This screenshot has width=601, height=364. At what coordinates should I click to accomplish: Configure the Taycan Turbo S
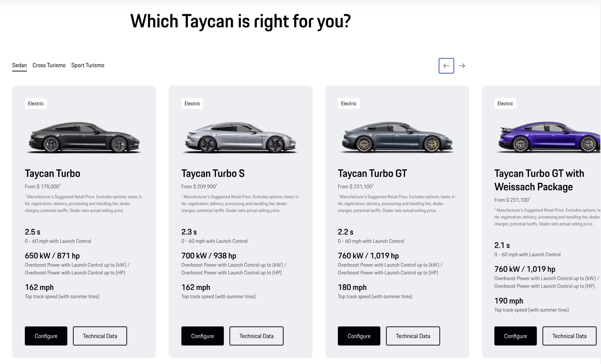tap(202, 336)
